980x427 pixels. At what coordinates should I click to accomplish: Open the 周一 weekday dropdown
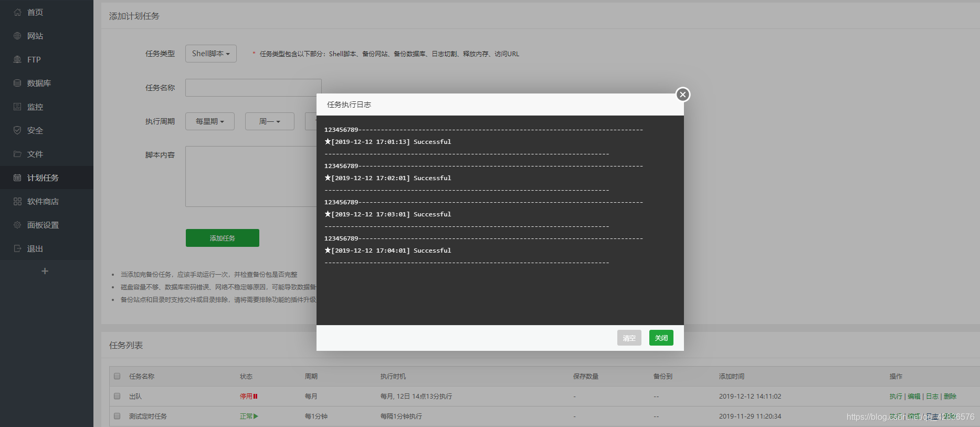[270, 121]
